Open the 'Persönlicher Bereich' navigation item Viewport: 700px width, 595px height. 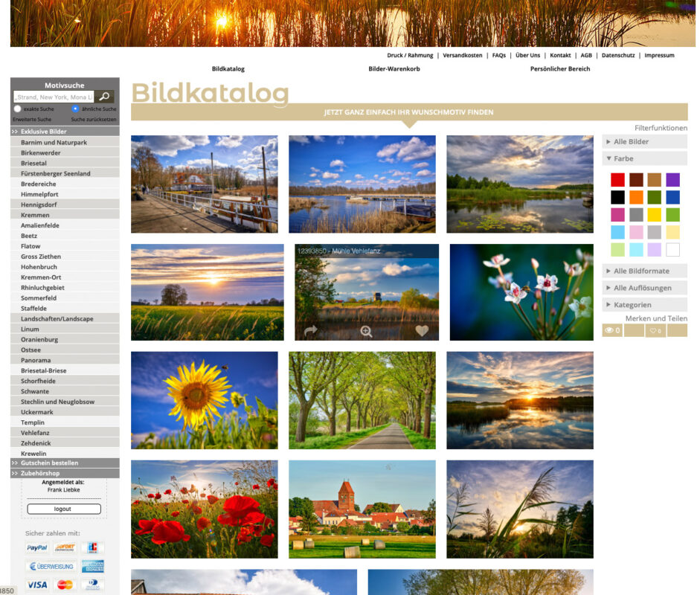(x=560, y=68)
